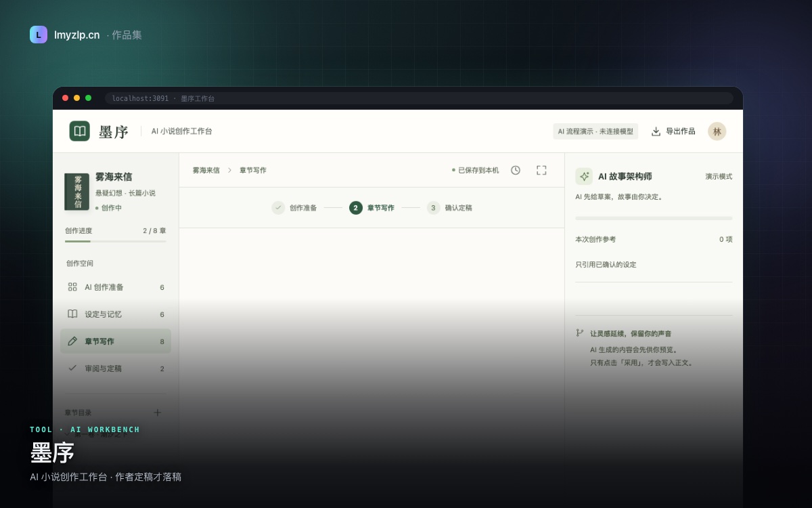812x508 pixels.
Task: Click the 0 项 count value
Action: pyautogui.click(x=726, y=240)
